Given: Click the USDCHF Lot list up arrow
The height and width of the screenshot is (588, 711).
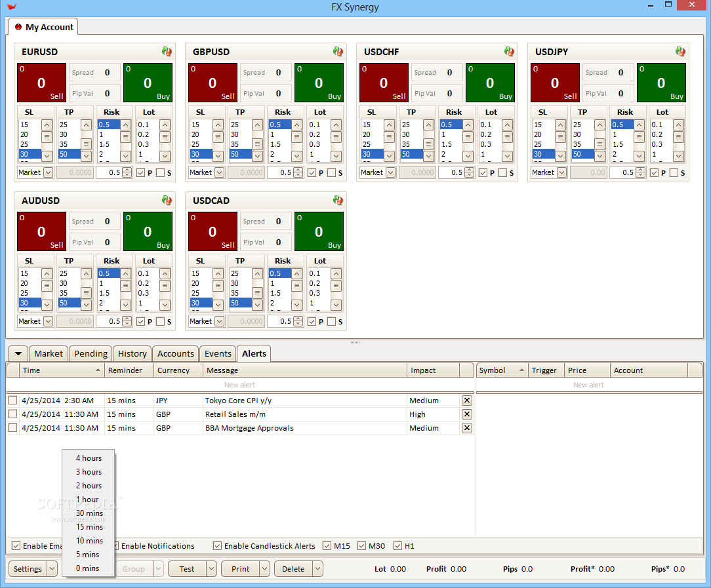Looking at the screenshot, I should [x=508, y=125].
